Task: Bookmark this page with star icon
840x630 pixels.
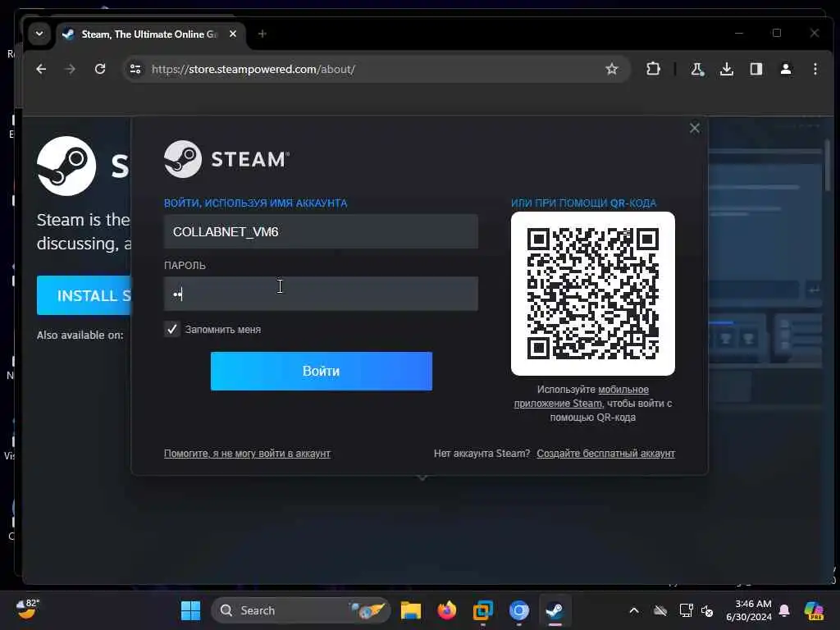Action: (x=611, y=69)
